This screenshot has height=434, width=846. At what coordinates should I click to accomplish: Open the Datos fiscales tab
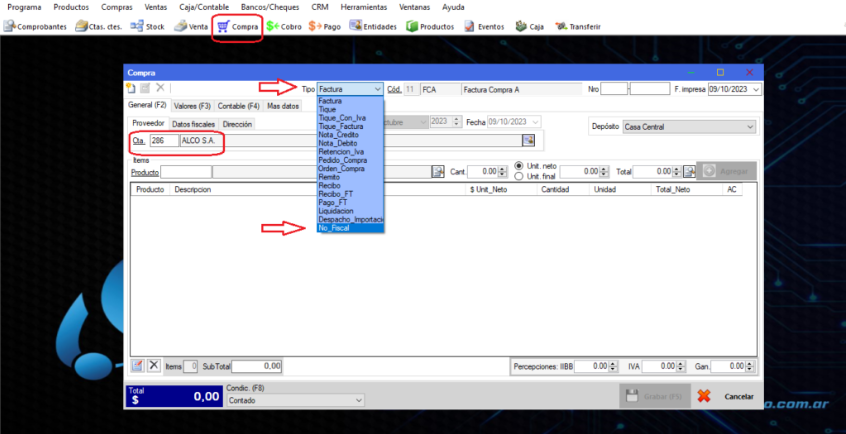[x=194, y=124]
